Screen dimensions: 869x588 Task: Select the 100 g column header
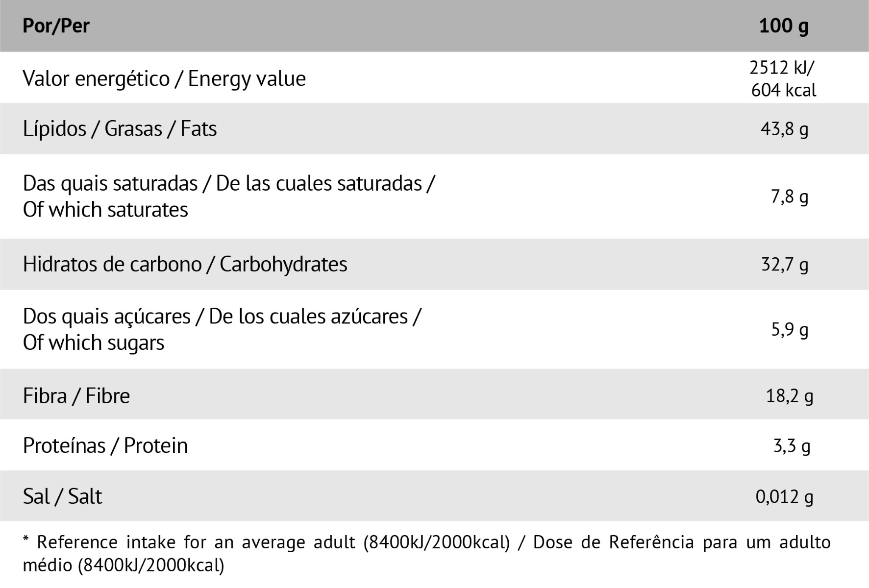783,26
